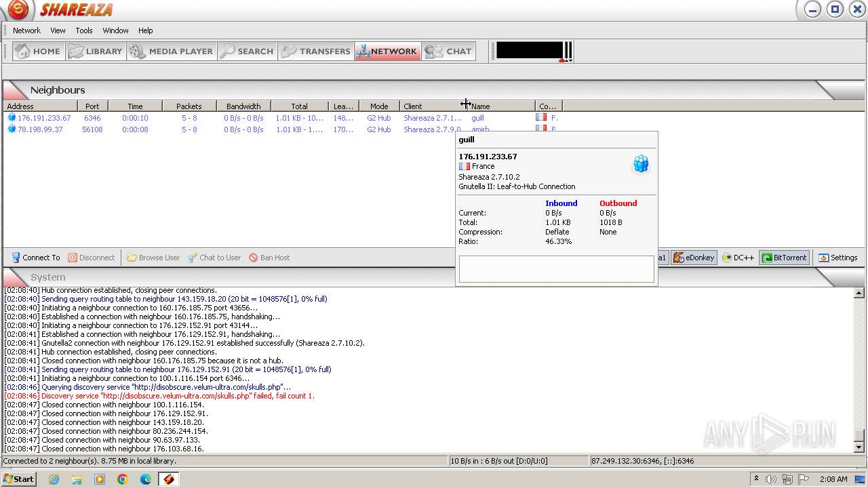Open Windows Explorer folder from taskbar
Screen dimensions: 868x488
coord(77,479)
